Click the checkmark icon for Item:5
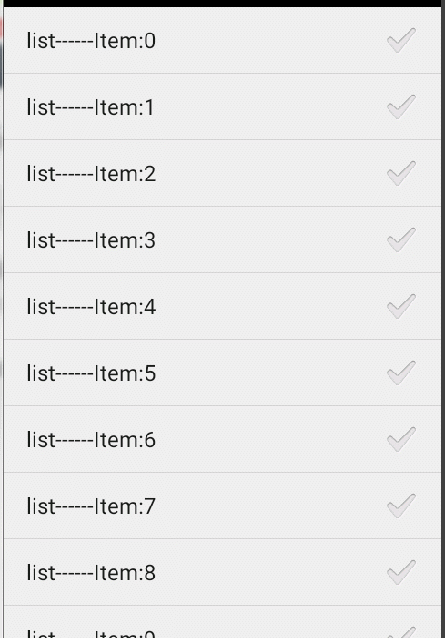 point(401,373)
